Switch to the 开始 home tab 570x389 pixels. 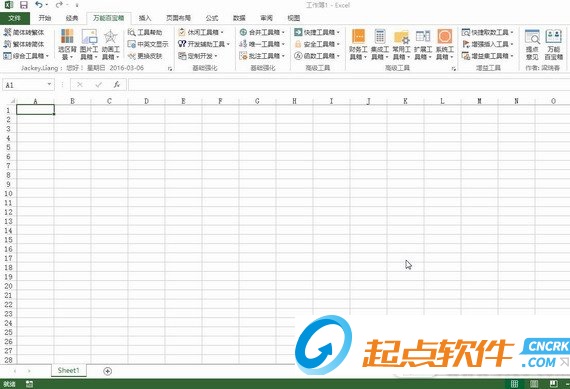coord(45,18)
